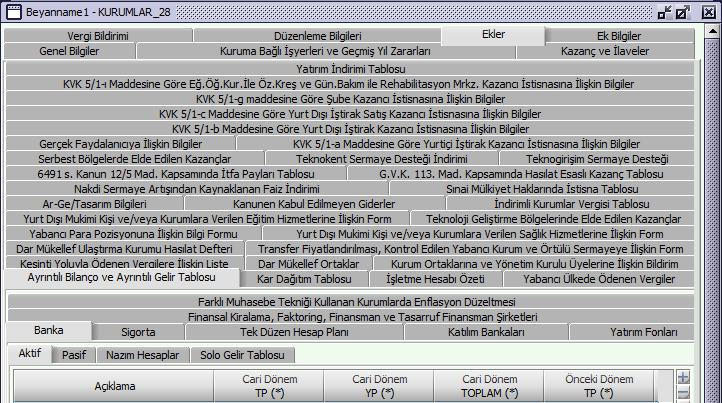Select the Aktif sub-tab
The image size is (722, 403).
pos(30,354)
